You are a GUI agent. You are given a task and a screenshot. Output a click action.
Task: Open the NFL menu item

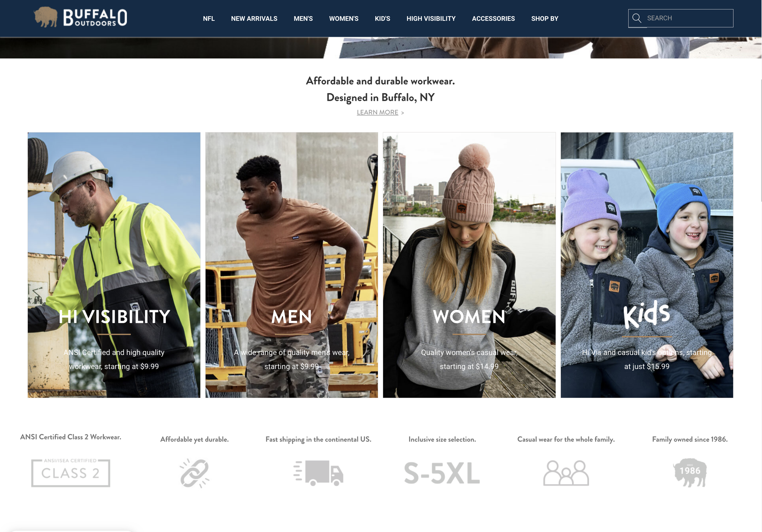(x=209, y=19)
